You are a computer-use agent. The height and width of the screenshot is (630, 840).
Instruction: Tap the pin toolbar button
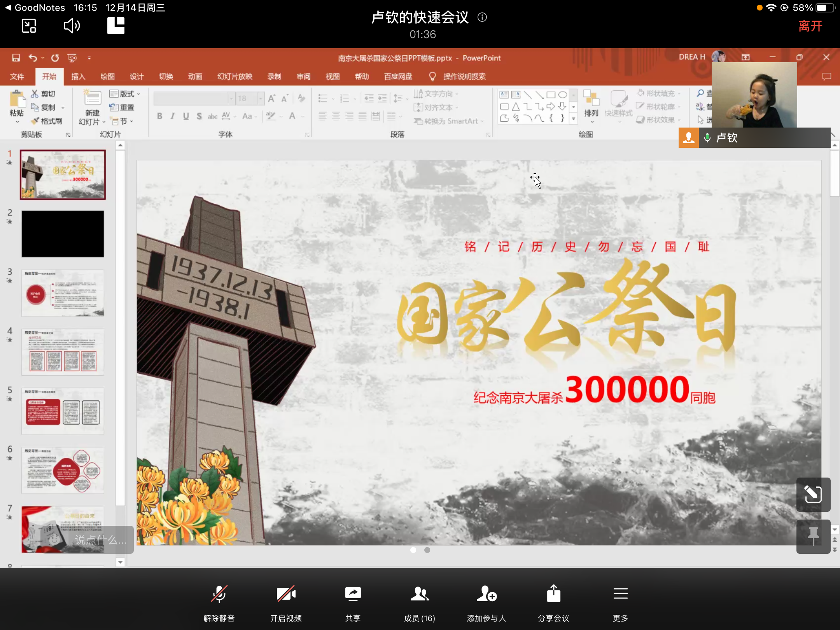[x=813, y=536]
